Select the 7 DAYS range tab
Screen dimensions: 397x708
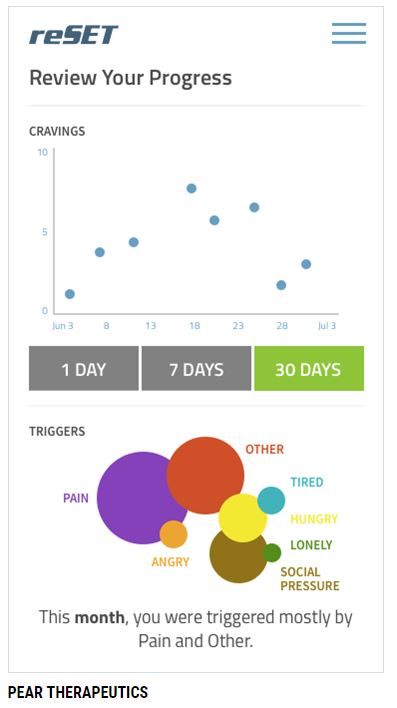[x=196, y=368]
